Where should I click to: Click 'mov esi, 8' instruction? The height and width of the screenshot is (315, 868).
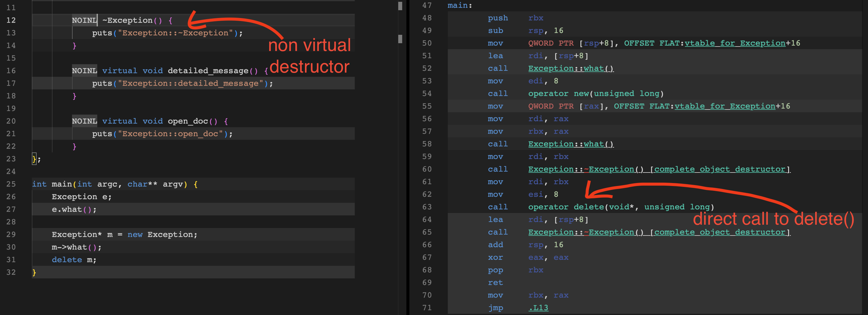coord(523,194)
